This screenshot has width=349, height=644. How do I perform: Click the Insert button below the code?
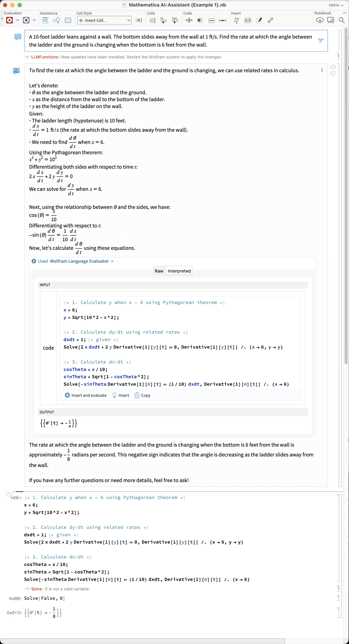[x=121, y=395]
